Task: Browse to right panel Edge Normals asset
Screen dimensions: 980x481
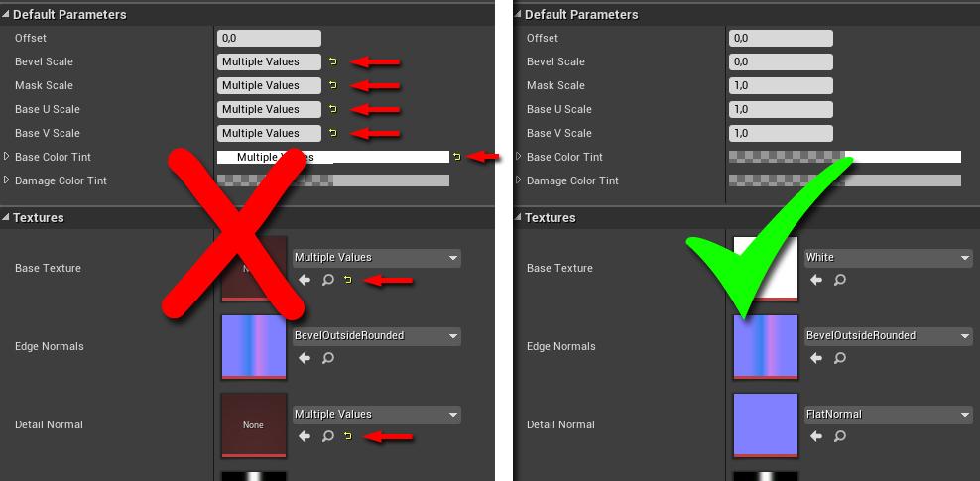Action: click(840, 358)
